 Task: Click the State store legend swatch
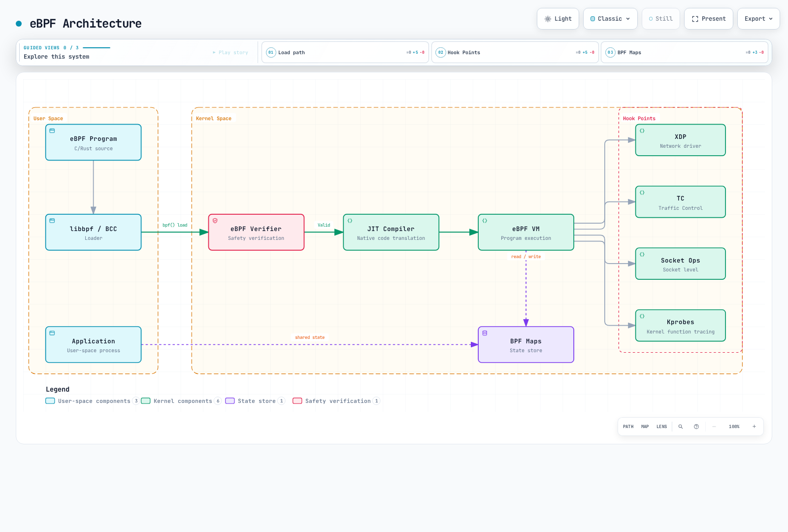pos(230,401)
